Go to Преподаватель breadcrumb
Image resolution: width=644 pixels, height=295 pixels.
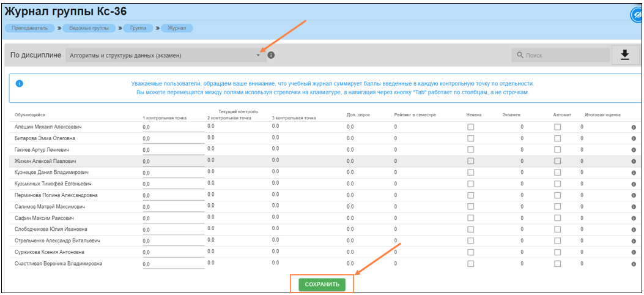click(29, 28)
